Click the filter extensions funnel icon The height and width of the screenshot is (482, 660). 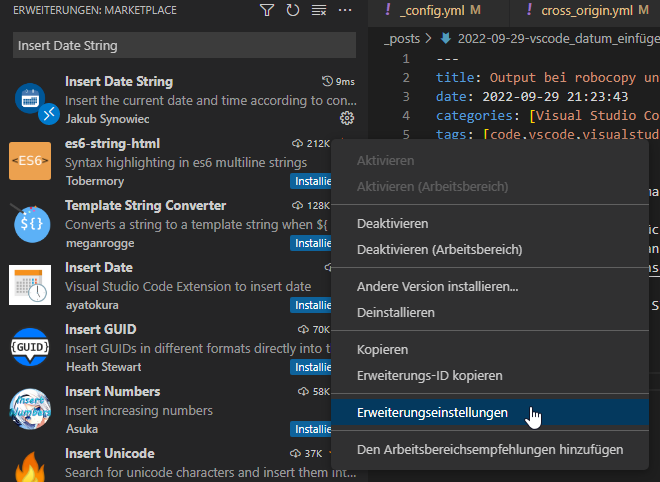[267, 10]
